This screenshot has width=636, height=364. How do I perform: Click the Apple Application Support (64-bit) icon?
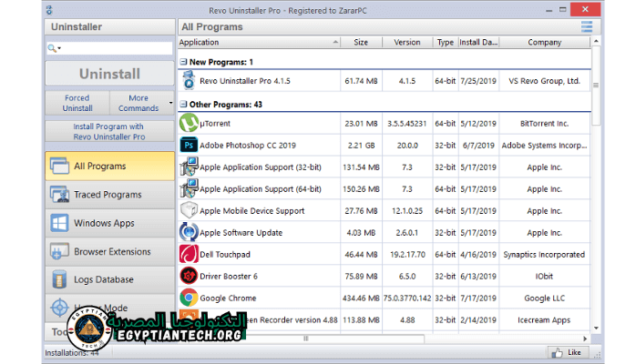(x=189, y=188)
